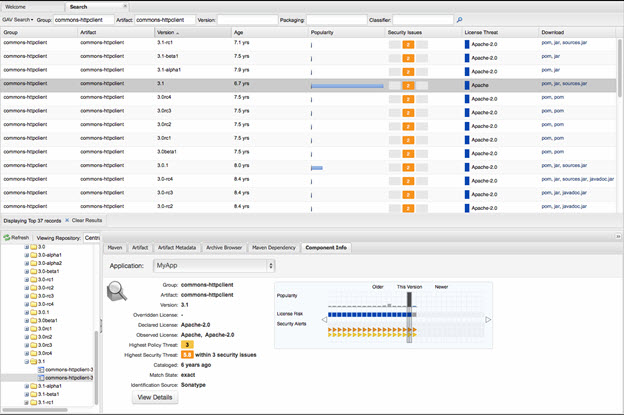
Task: Open the Application MyApp dropdown
Action: pos(213,266)
